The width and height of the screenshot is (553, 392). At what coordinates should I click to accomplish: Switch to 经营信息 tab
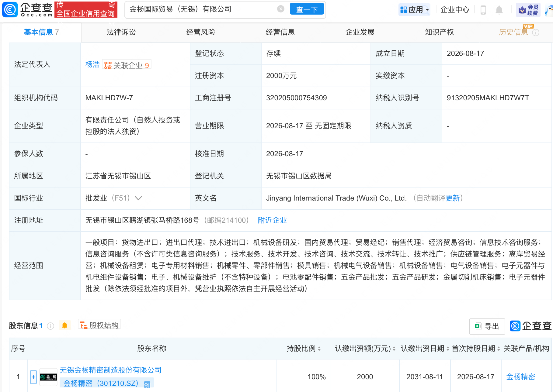pos(280,32)
